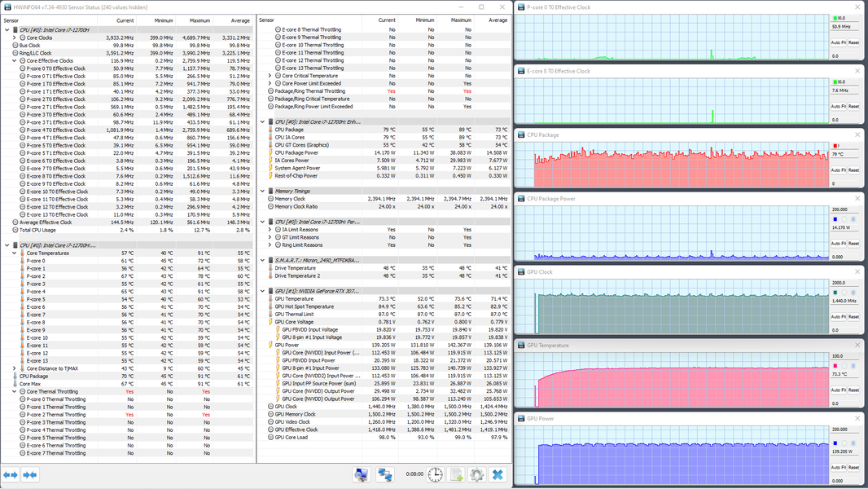Close the GPU Clock graph window
The width and height of the screenshot is (868, 489).
tap(857, 271)
